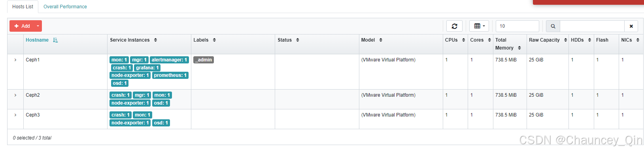Expand the Ceph3 host row
This screenshot has width=644, height=151.
(x=15, y=115)
